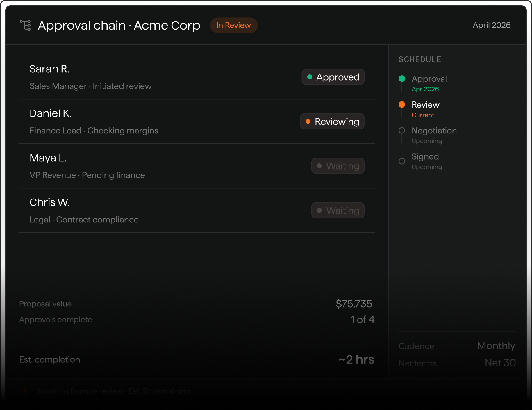532x410 pixels.
Task: Click "Upcoming" label under Negotiation
Action: [x=427, y=141]
